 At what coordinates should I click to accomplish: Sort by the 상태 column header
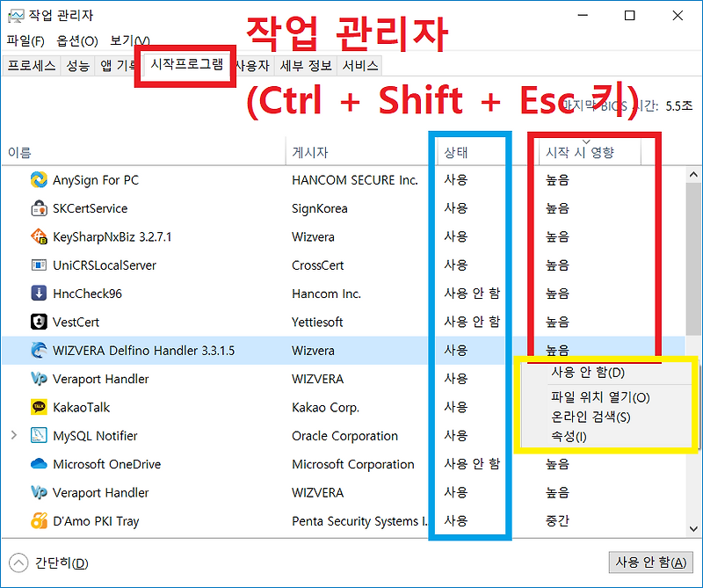(x=488, y=153)
